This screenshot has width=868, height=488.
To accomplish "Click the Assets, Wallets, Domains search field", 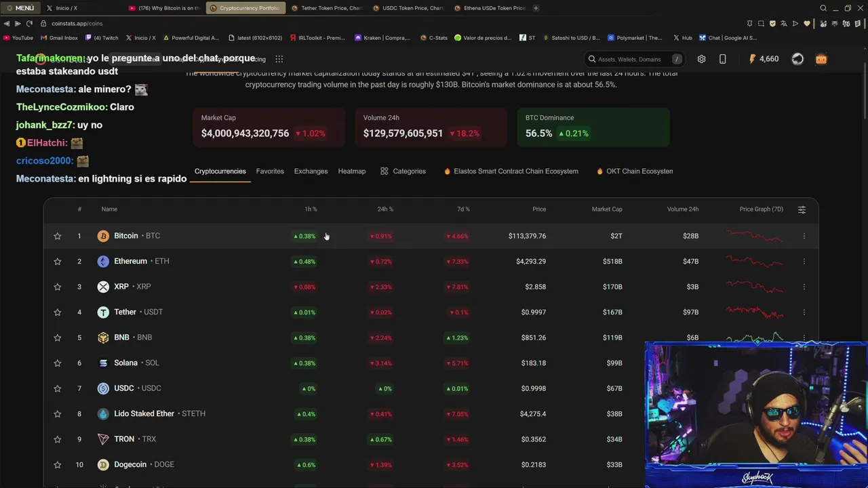I will pos(634,59).
